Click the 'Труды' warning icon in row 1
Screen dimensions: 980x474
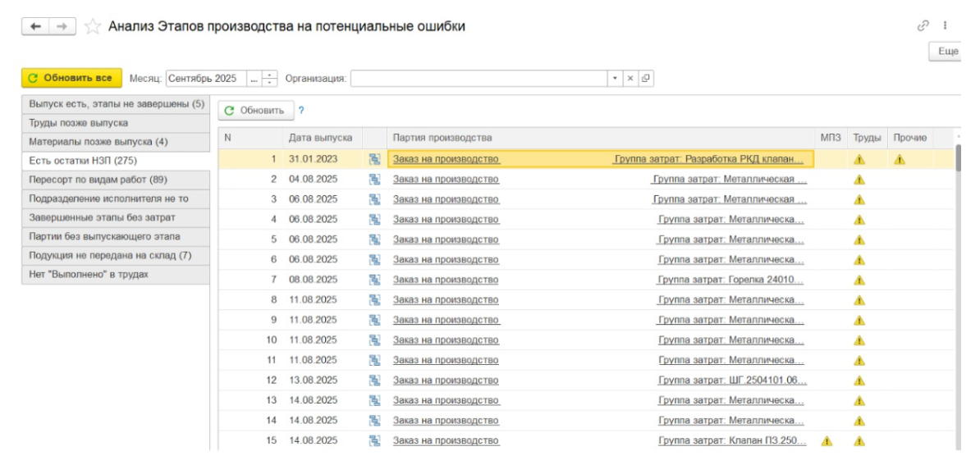coord(859,159)
